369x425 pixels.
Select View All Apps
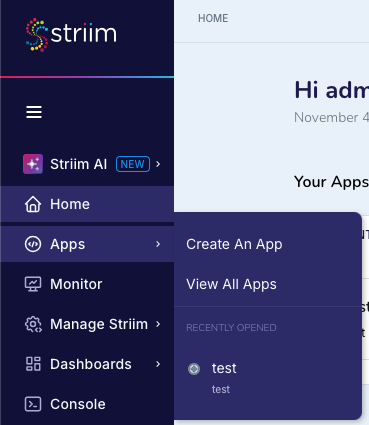point(231,284)
